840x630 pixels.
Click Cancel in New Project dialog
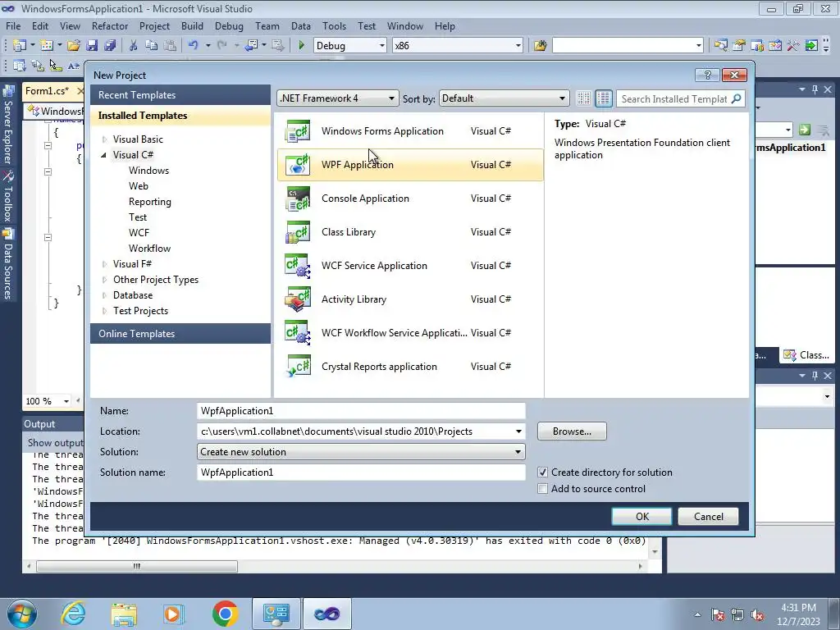(708, 517)
